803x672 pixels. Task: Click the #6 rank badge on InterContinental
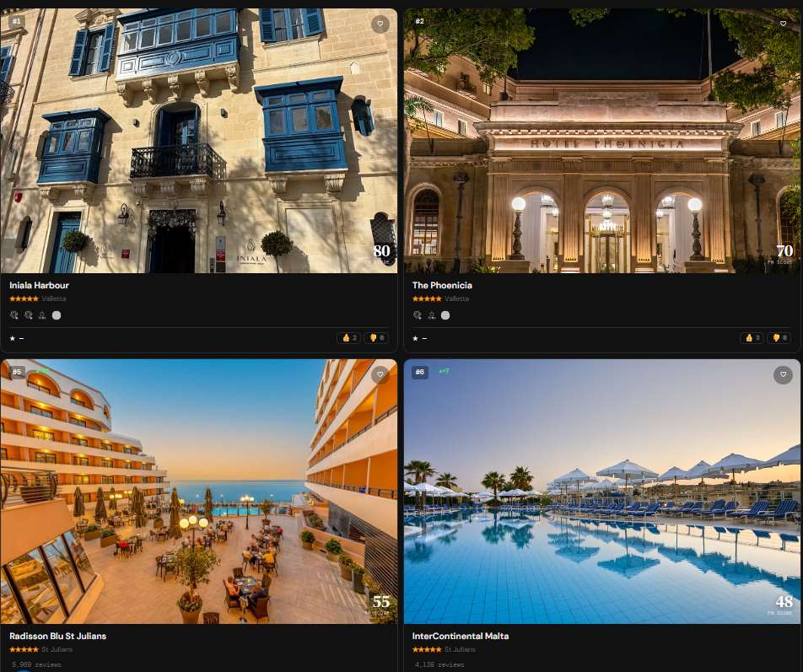coord(420,372)
